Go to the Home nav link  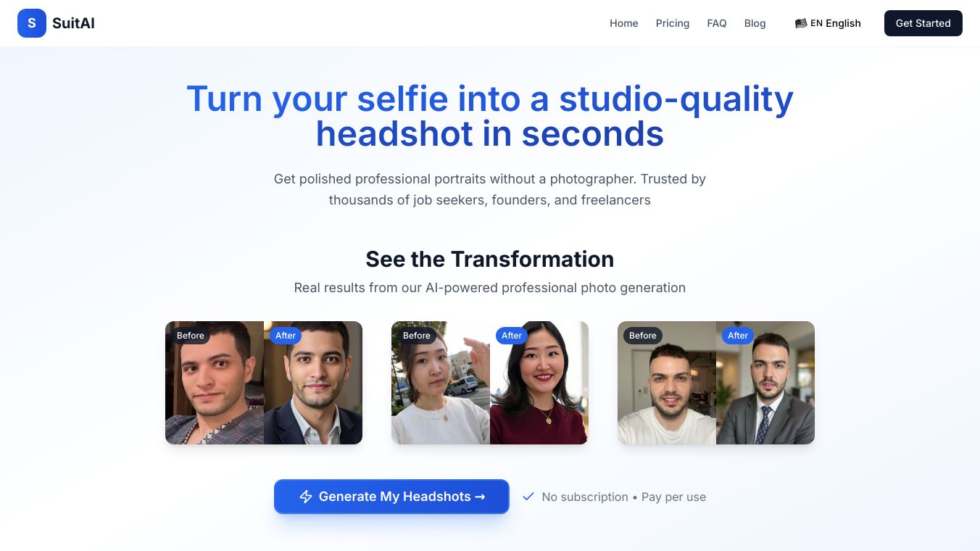click(624, 23)
